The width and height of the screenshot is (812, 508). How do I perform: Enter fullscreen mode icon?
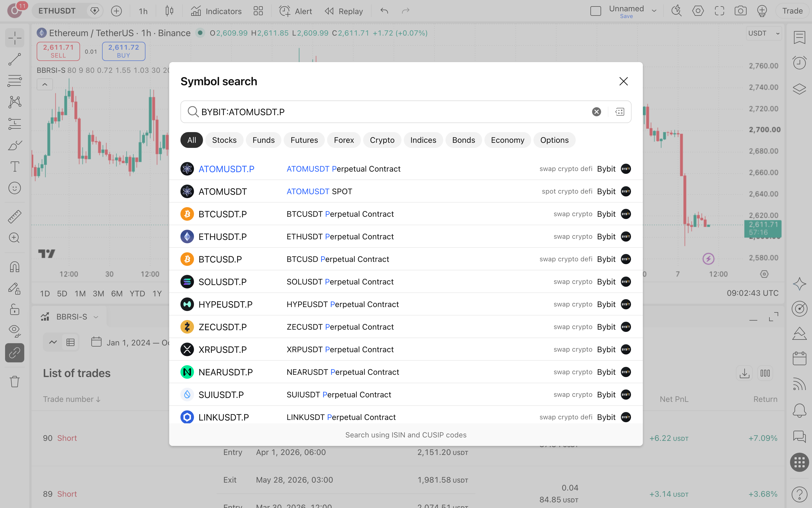[x=719, y=11]
